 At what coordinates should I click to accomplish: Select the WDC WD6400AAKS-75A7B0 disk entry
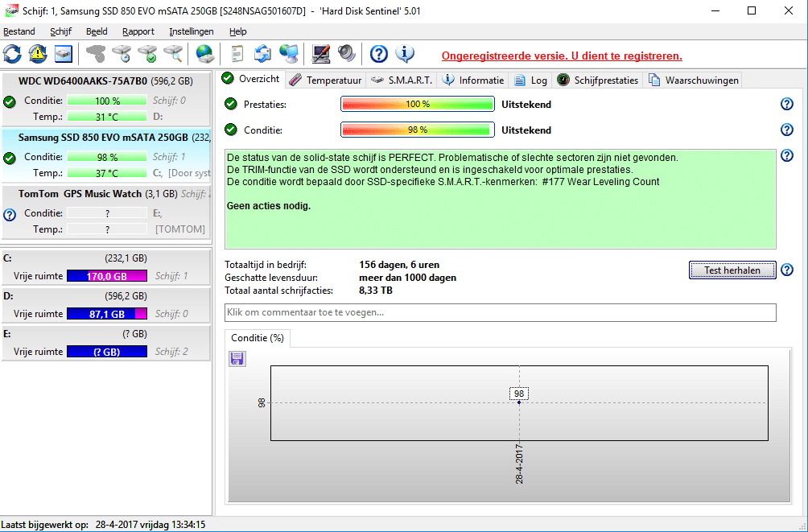point(106,99)
